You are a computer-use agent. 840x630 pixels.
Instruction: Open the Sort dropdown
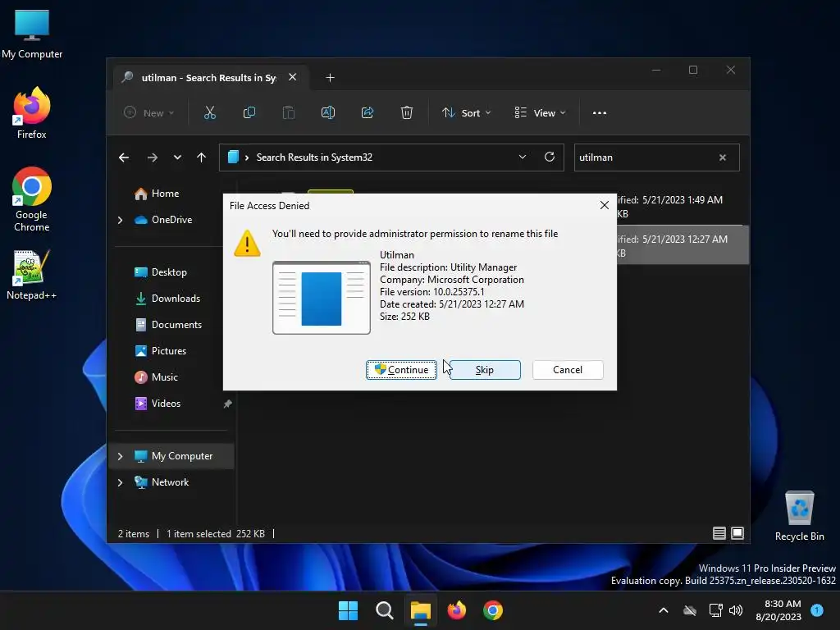click(466, 113)
